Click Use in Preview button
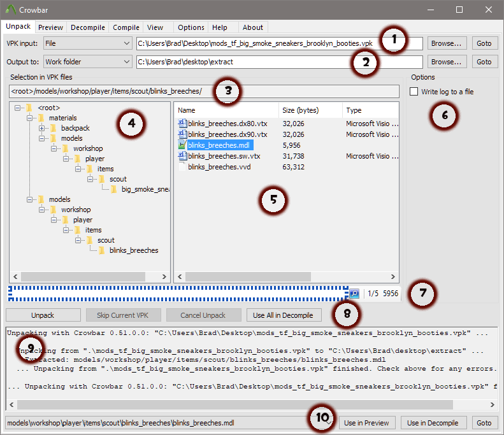Image resolution: width=504 pixels, height=435 pixels. [366, 423]
